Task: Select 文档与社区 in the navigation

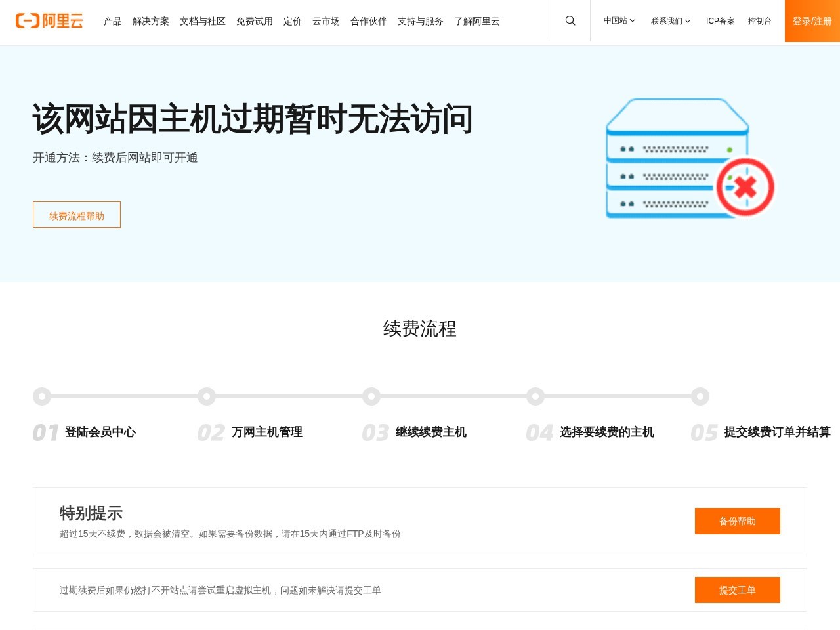Action: (202, 21)
